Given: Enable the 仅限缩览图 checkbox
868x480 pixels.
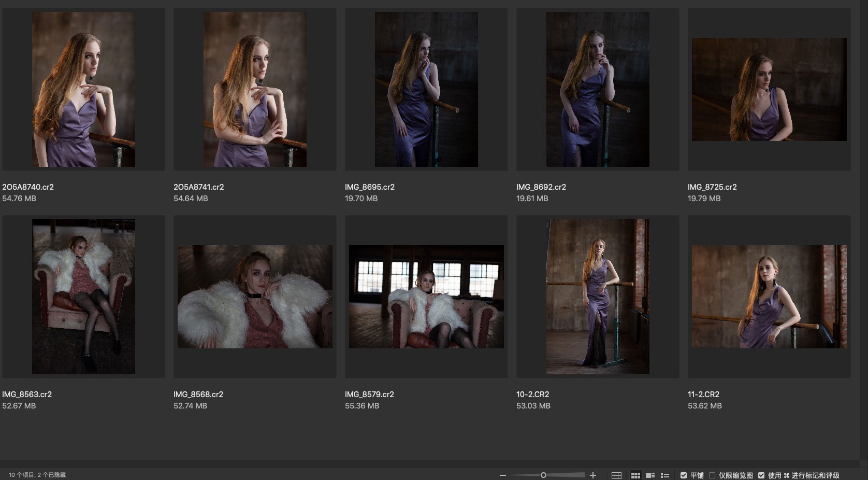Looking at the screenshot, I should point(712,475).
